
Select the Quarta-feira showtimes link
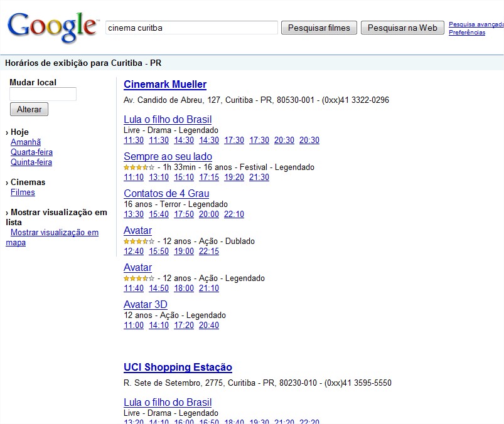point(31,152)
